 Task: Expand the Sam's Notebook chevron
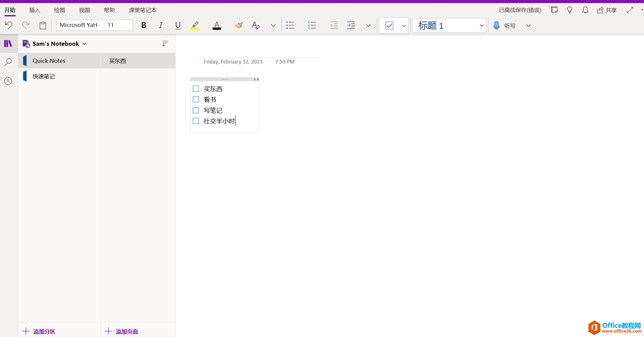tap(84, 43)
